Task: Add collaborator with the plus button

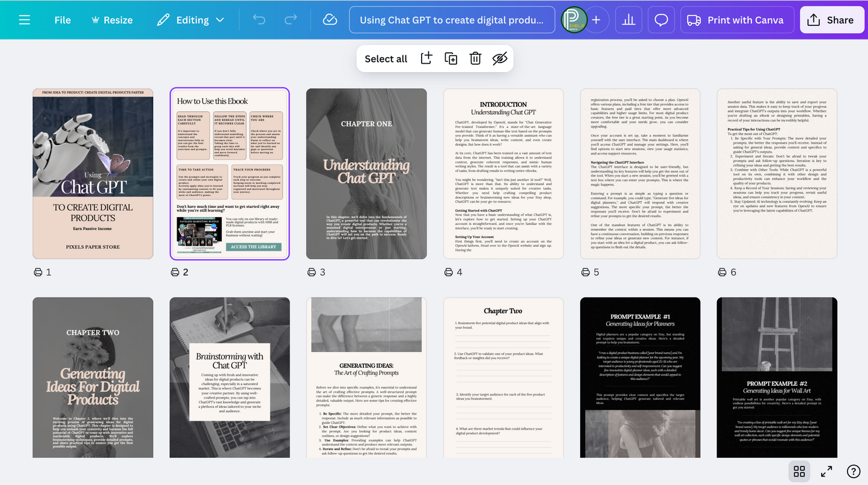Action: (x=596, y=20)
